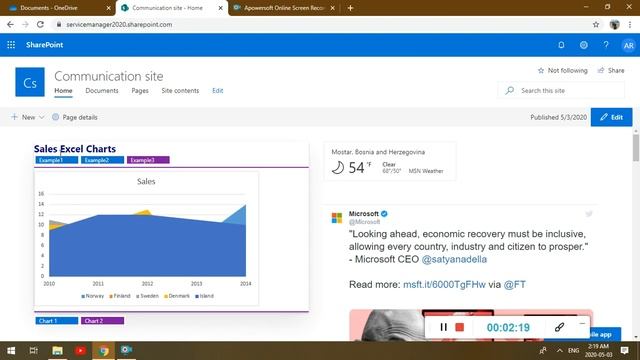Open the msft.it/6000TgFHw link
This screenshot has width=640, height=360.
(x=444, y=284)
